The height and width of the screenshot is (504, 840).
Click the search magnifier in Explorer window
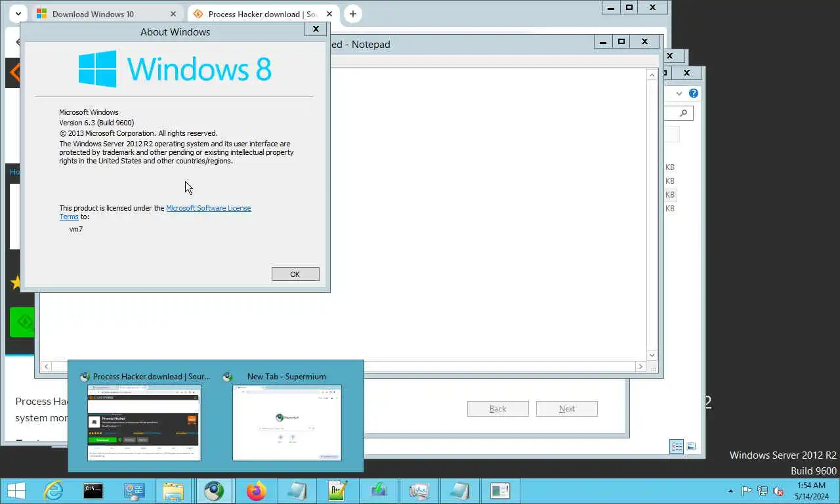[x=683, y=113]
